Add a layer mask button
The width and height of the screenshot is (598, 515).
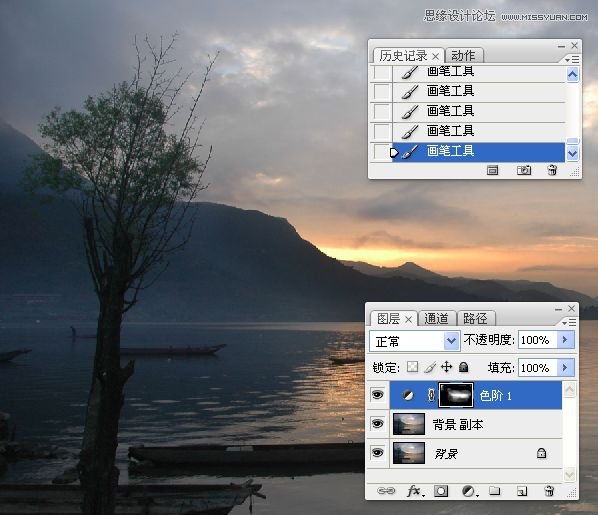[441, 491]
